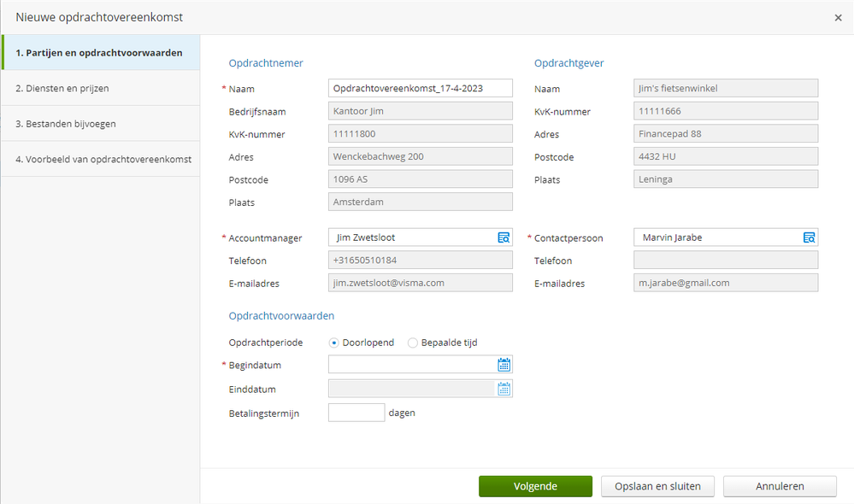Select the Doorlopend radio button

point(334,343)
